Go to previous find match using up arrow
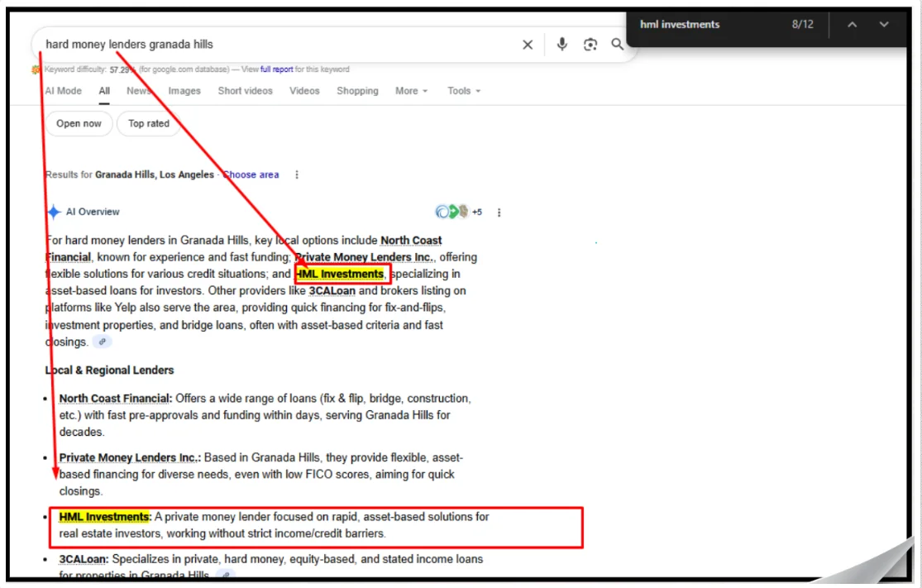Image resolution: width=922 pixels, height=588 pixels. tap(852, 25)
